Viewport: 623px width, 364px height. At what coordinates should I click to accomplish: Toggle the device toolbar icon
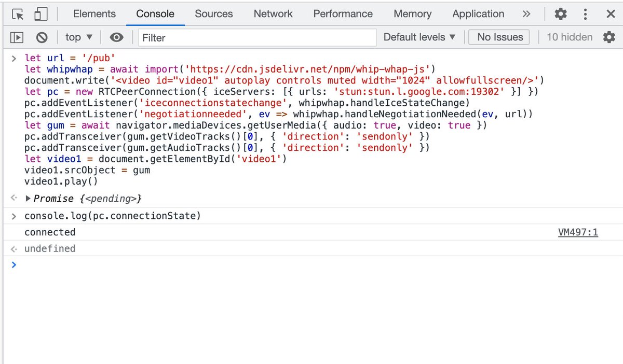[40, 14]
